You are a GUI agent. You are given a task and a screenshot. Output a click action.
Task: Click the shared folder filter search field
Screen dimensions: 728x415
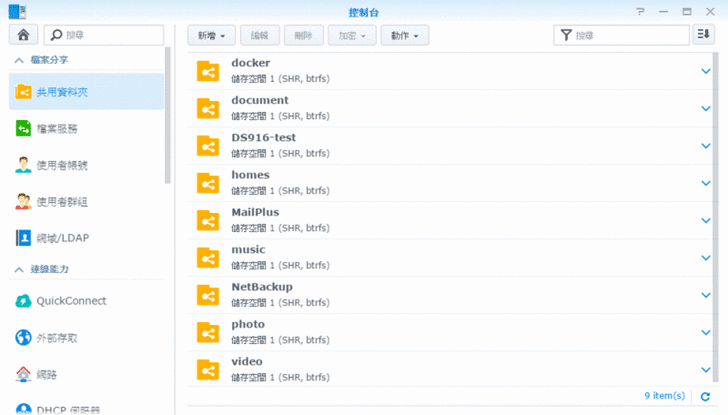pyautogui.click(x=621, y=35)
